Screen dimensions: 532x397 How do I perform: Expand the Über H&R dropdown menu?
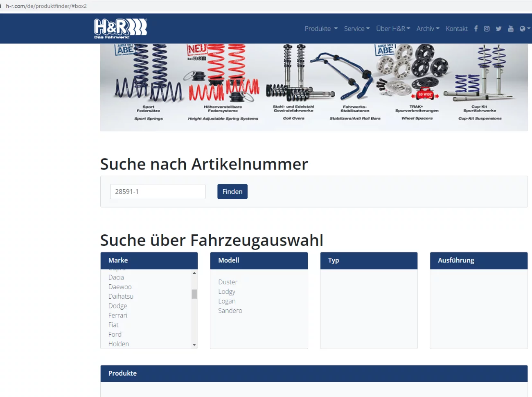393,29
